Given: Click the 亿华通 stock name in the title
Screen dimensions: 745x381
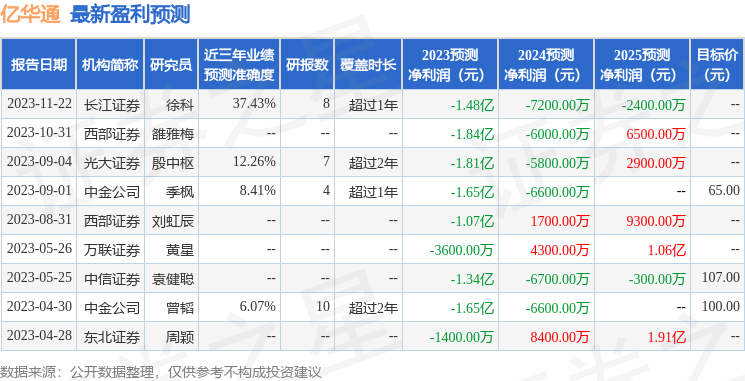Looking at the screenshot, I should point(30,15).
